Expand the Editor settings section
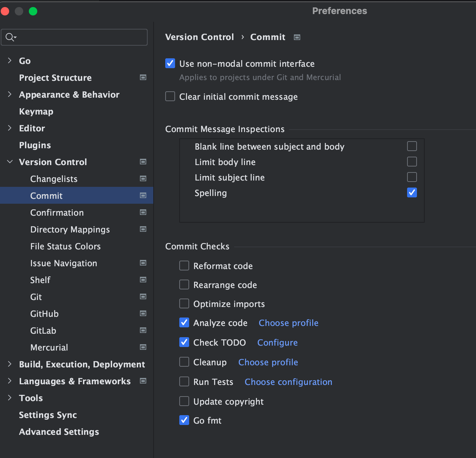Viewport: 476px width, 458px height. pos(9,128)
